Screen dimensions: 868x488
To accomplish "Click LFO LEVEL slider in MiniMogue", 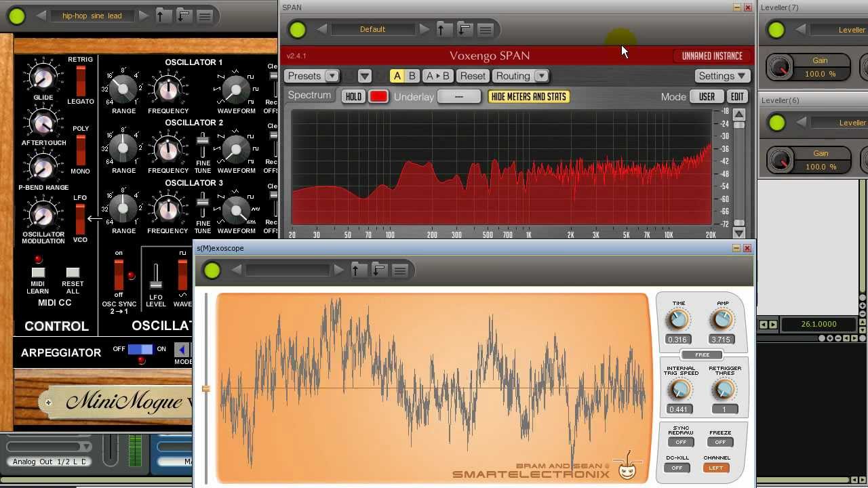I will (155, 278).
